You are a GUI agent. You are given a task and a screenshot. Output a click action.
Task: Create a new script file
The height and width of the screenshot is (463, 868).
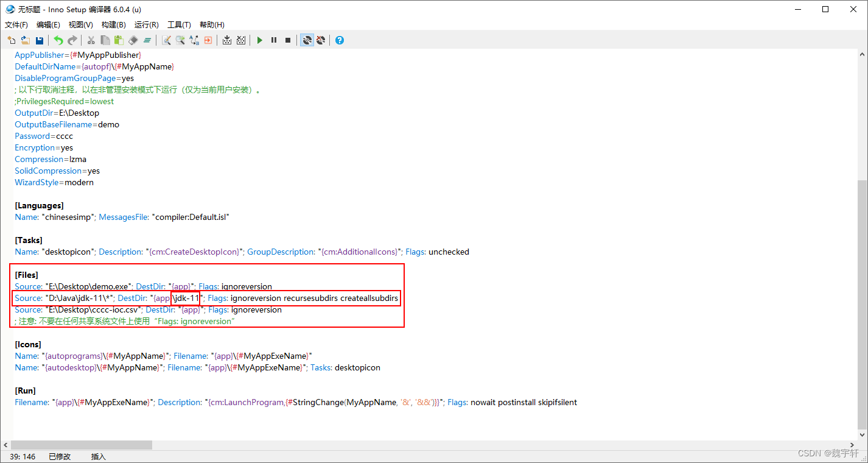click(x=12, y=40)
